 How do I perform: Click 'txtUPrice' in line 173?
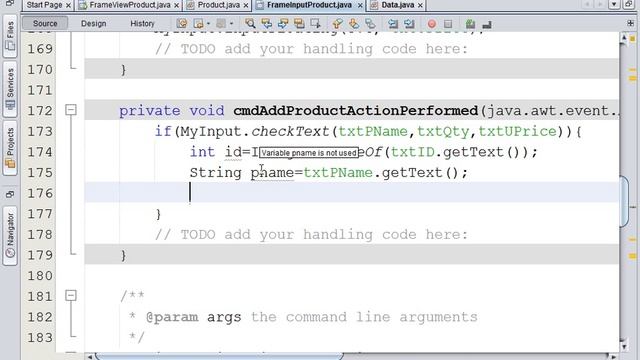coord(517,131)
